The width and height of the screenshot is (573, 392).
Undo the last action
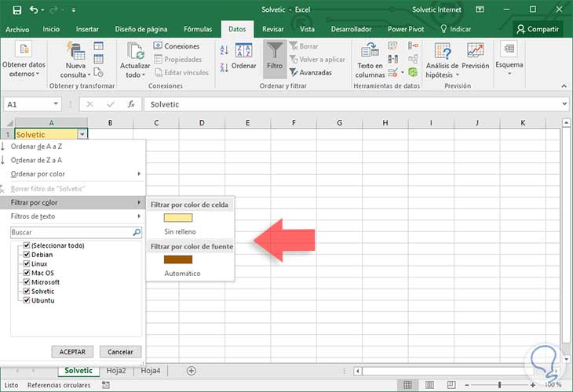coord(34,10)
